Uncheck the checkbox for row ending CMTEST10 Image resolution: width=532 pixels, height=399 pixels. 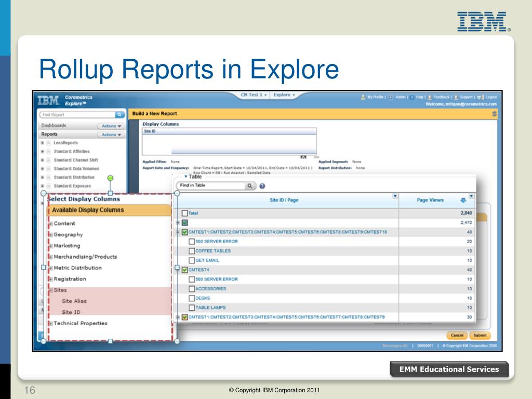coord(184,232)
